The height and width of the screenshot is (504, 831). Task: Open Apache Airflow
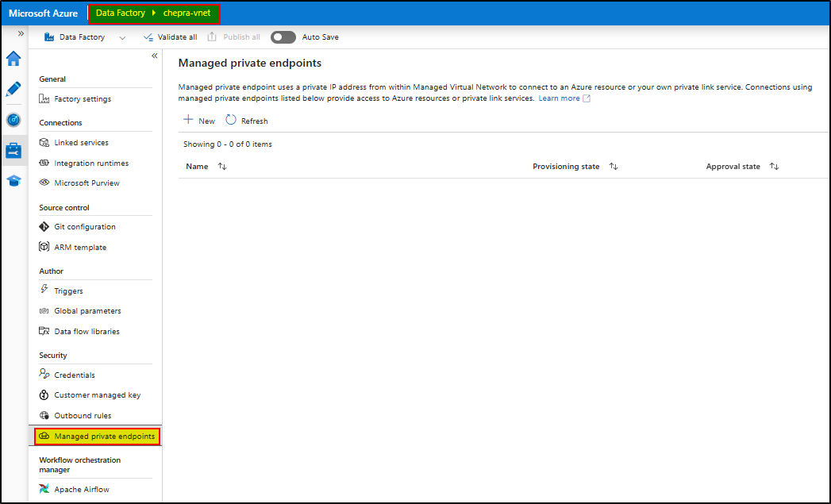[82, 490]
